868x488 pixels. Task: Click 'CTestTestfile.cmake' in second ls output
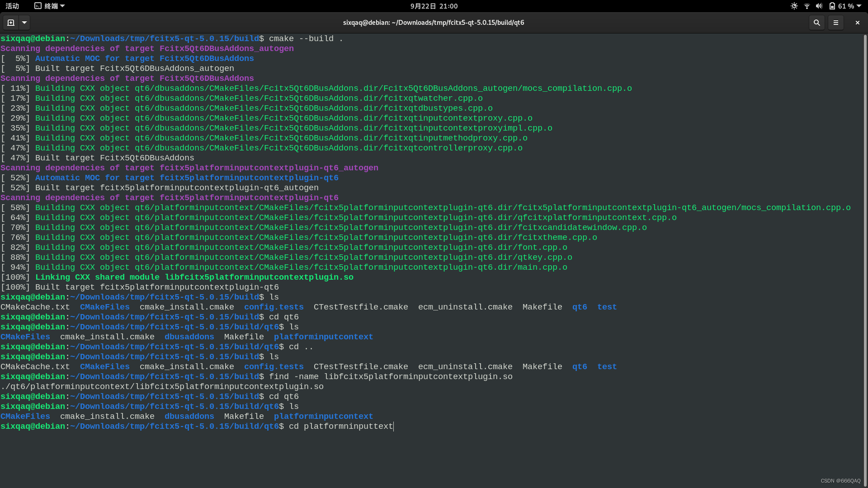pyautogui.click(x=361, y=367)
